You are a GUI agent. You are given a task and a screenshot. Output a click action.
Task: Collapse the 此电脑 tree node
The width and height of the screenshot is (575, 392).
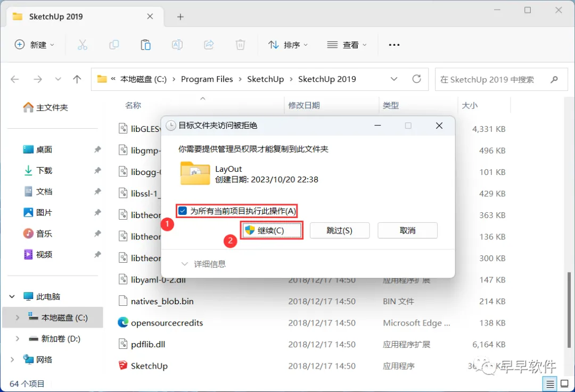12,296
